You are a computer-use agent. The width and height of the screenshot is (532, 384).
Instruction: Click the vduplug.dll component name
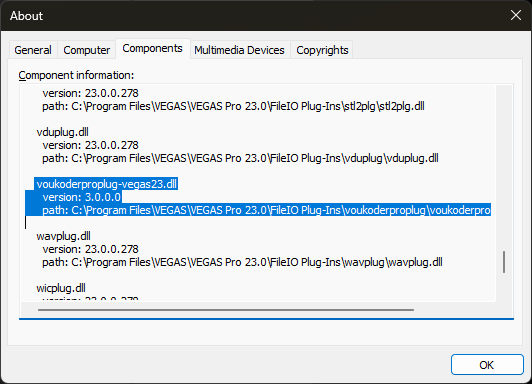pos(63,132)
